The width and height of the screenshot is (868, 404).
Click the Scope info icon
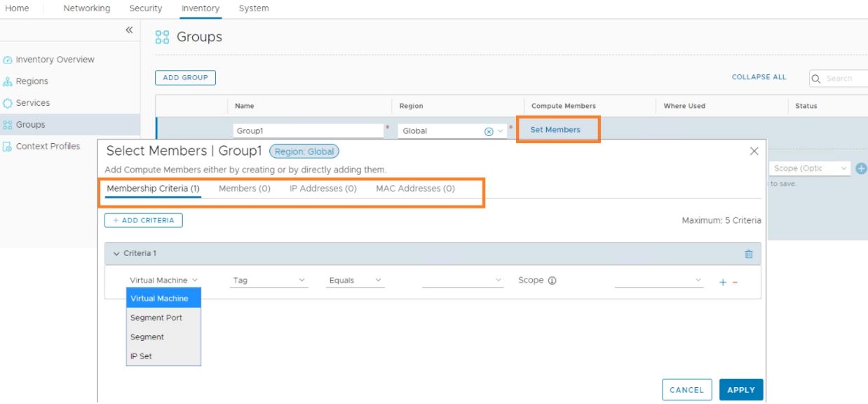[552, 281]
